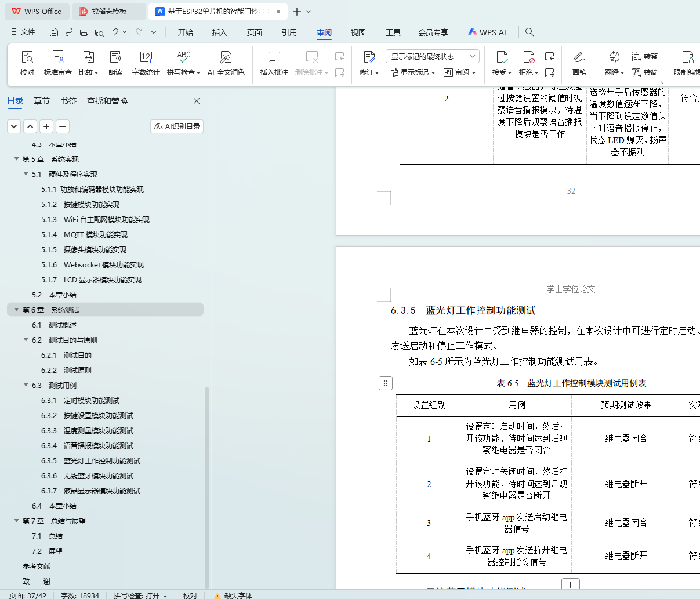Screen dimensions: 700x599
Task: Collapse the 6.3 测试用例 outline node
Action: click(x=26, y=384)
